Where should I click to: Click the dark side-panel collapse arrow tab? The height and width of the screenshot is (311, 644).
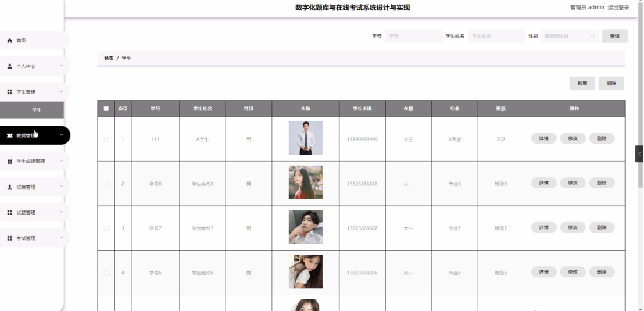tap(639, 153)
